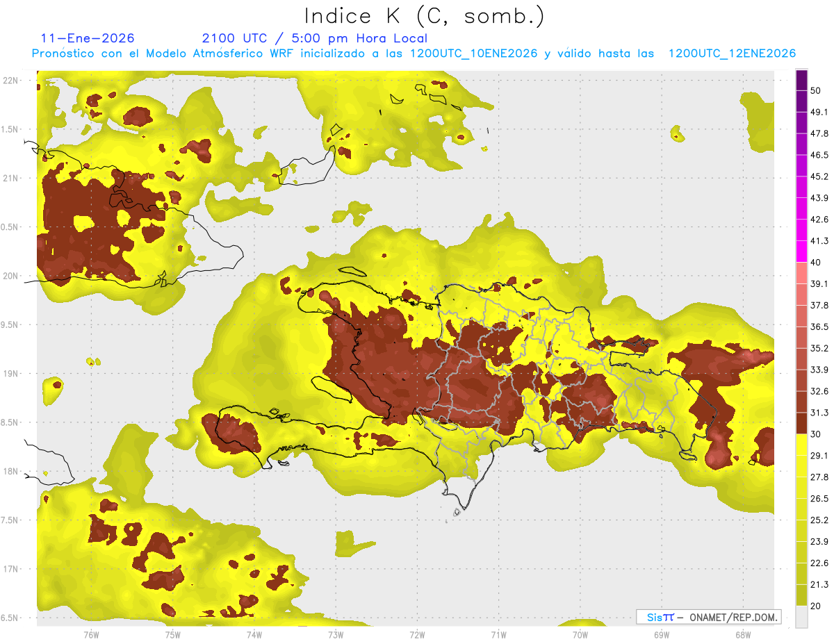The width and height of the screenshot is (834, 644).
Task: Click the WRF model forecast description line
Action: tap(413, 53)
